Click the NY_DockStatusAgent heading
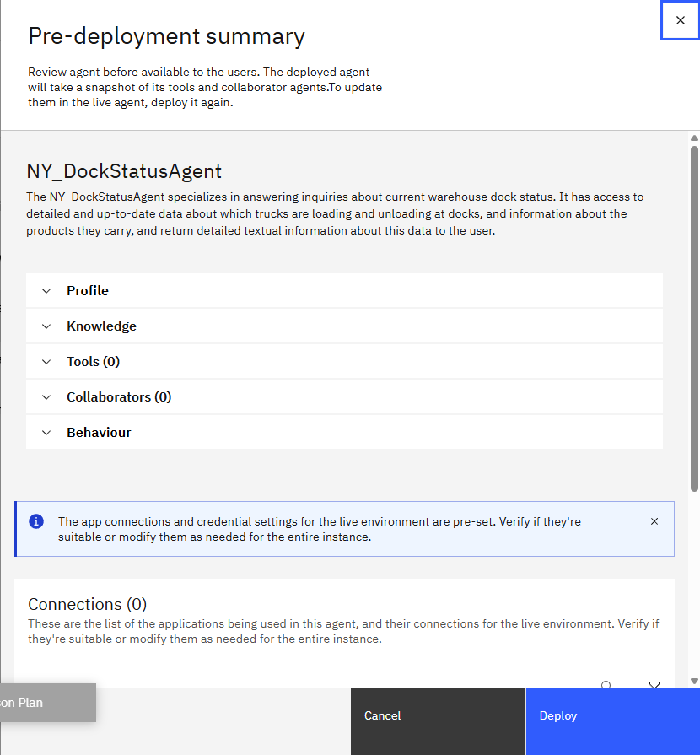Image resolution: width=700 pixels, height=755 pixels. coord(124,171)
